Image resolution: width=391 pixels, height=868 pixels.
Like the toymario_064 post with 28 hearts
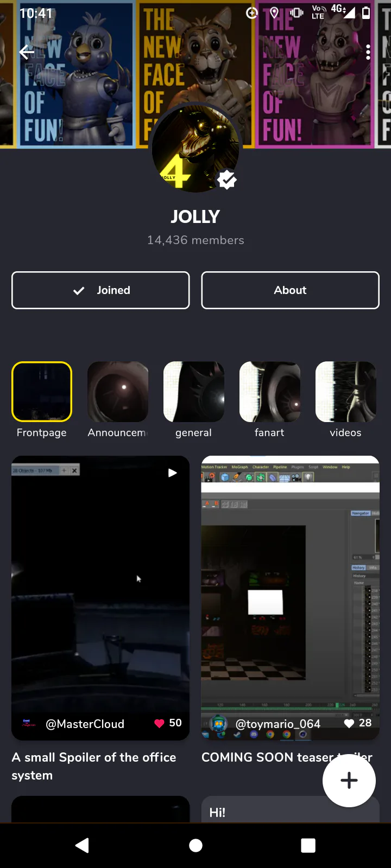point(349,723)
